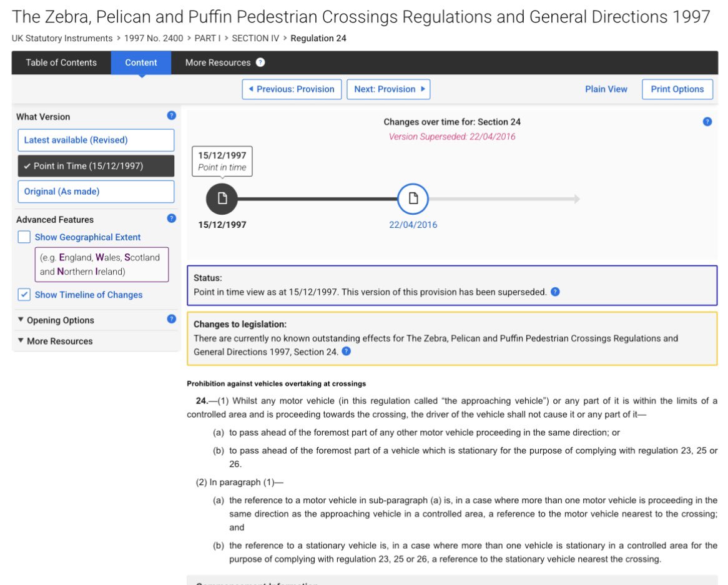Select the Content tab

(141, 62)
